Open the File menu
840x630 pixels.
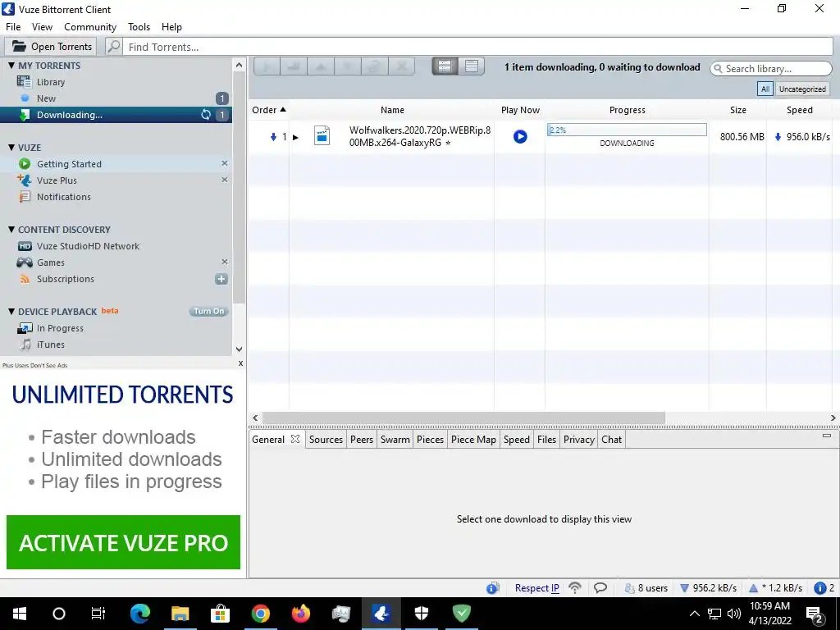(13, 27)
